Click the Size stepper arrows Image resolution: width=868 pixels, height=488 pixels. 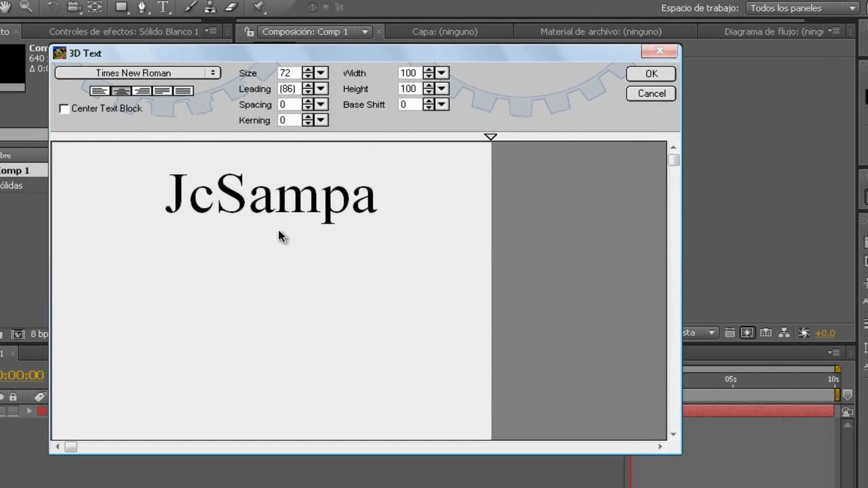308,73
